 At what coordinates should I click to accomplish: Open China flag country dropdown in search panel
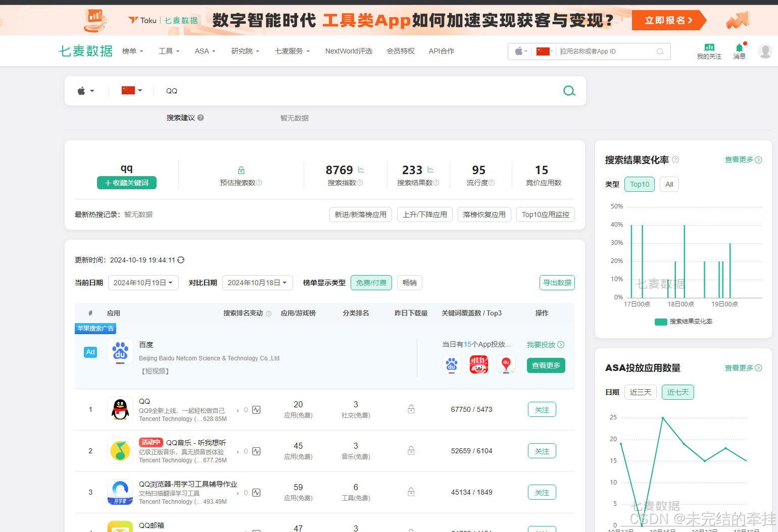coord(132,90)
